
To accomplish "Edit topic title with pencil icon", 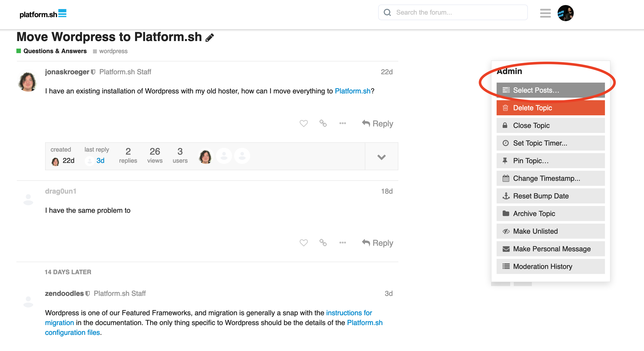I will pyautogui.click(x=210, y=38).
